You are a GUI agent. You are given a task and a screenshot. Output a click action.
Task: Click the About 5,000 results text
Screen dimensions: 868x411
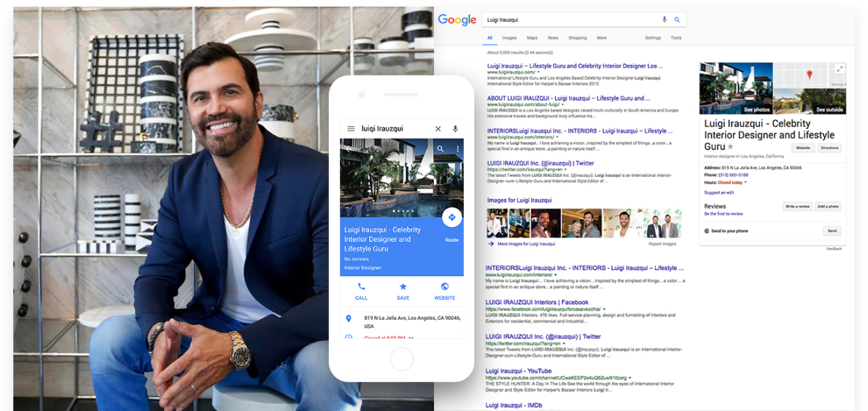[x=520, y=52]
